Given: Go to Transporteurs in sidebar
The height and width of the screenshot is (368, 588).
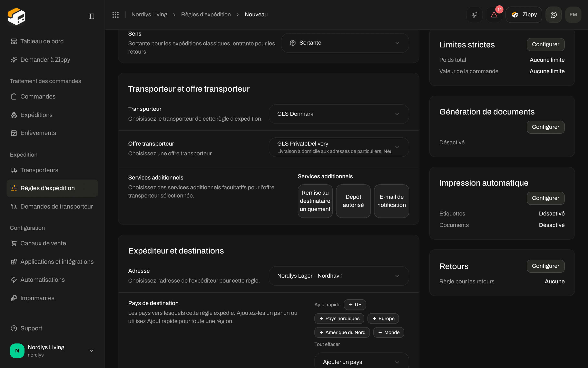Looking at the screenshot, I should coord(52,170).
